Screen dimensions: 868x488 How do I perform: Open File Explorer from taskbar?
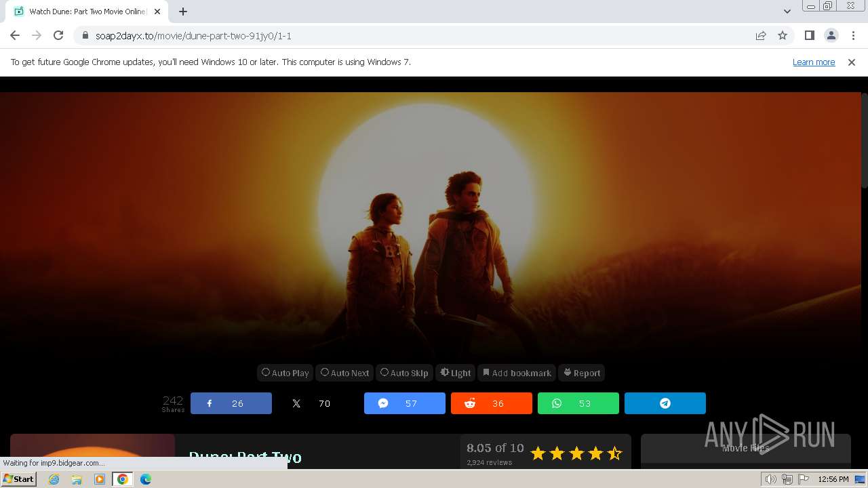(77, 479)
